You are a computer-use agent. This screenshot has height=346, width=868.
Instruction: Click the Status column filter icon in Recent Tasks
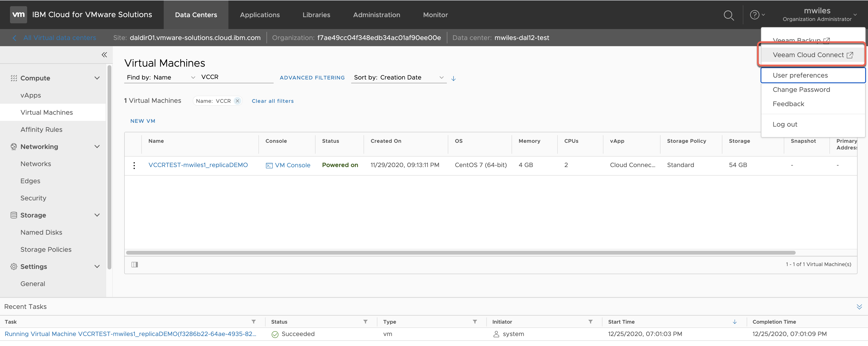tap(365, 322)
